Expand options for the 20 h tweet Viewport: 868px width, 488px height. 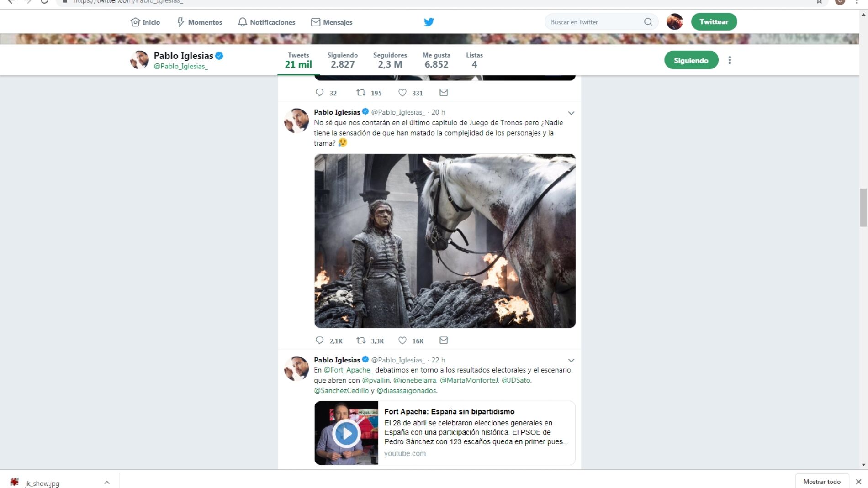pyautogui.click(x=571, y=113)
